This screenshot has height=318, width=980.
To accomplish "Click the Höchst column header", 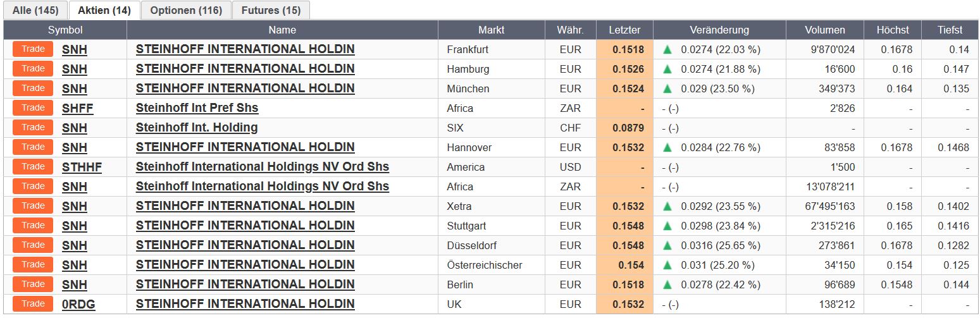I will point(893,30).
